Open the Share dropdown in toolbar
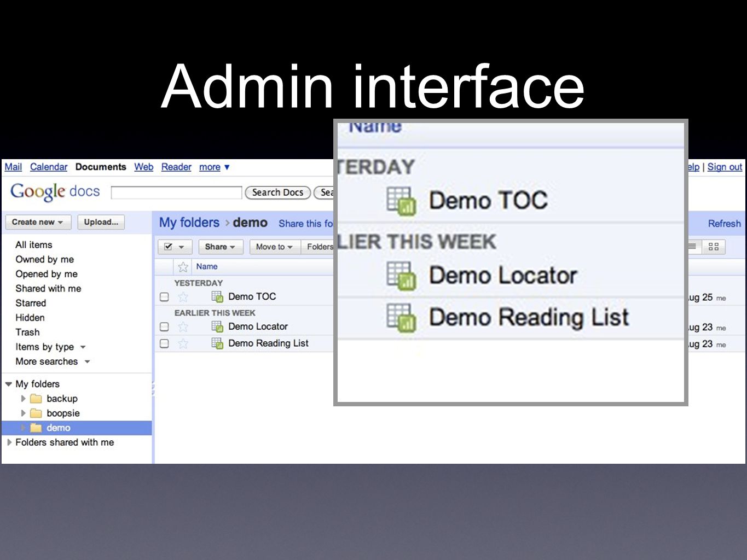Screen dimensions: 747x560 pyautogui.click(x=220, y=247)
